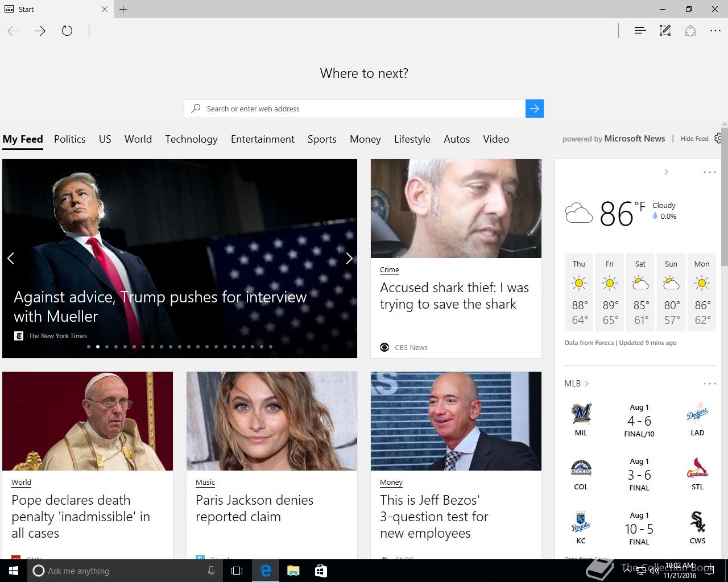This screenshot has width=728, height=582.
Task: Select Sunday's forecast tile
Action: point(671,292)
